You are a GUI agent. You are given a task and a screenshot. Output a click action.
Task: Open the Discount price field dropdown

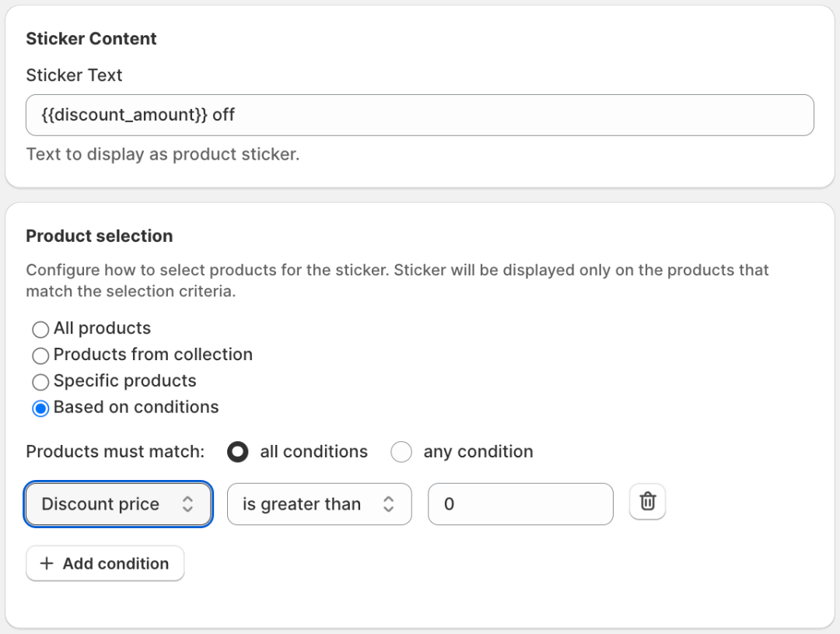tap(109, 504)
